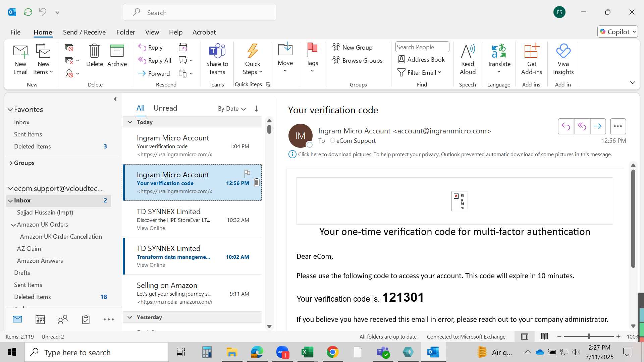Expand the Groups folder section

click(x=11, y=163)
